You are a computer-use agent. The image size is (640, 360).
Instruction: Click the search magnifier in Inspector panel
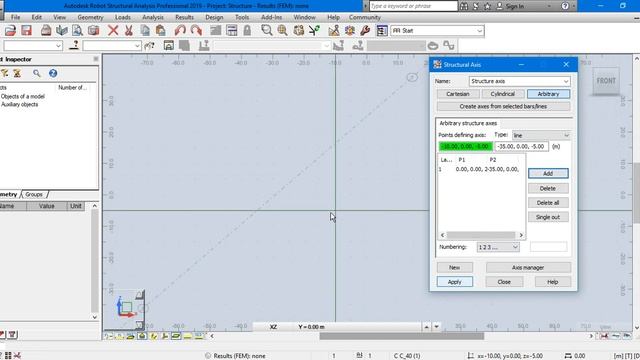(x=37, y=73)
